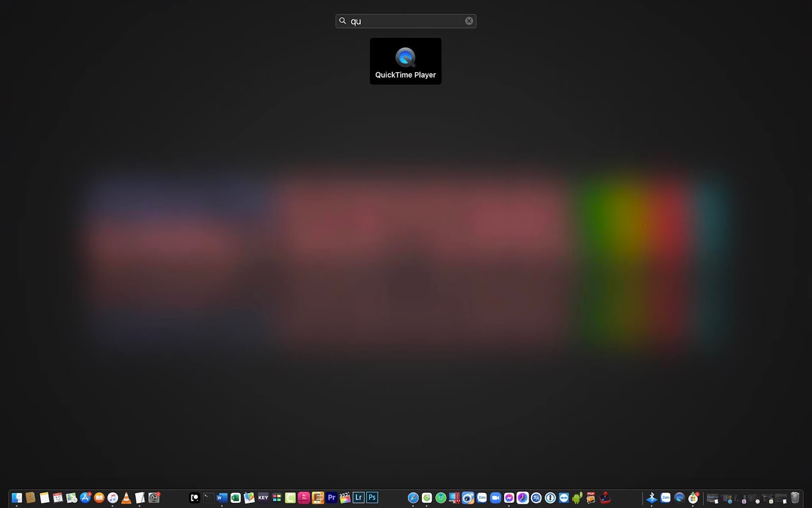Click inside the Launchpad search field
Viewport: 812px width, 508px height.
[x=406, y=21]
